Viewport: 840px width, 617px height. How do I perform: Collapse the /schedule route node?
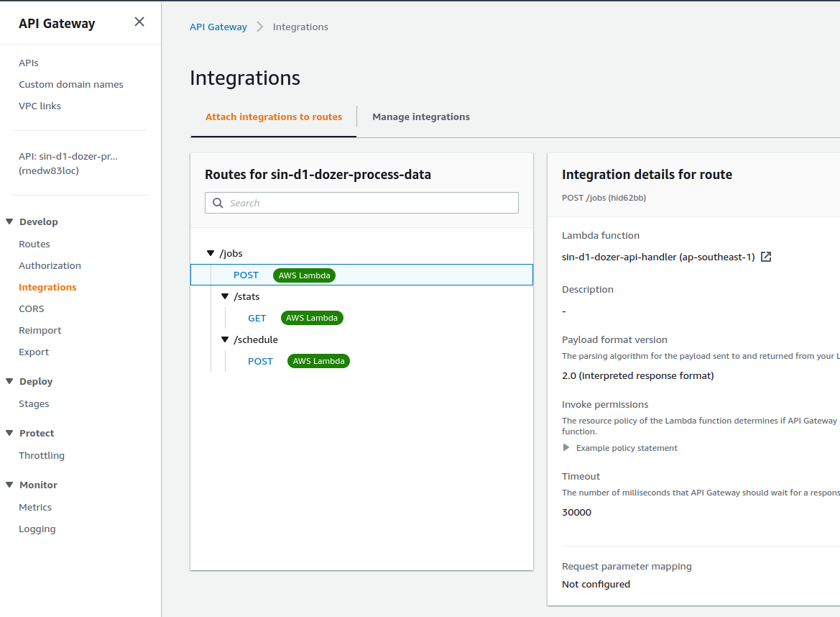click(x=225, y=339)
